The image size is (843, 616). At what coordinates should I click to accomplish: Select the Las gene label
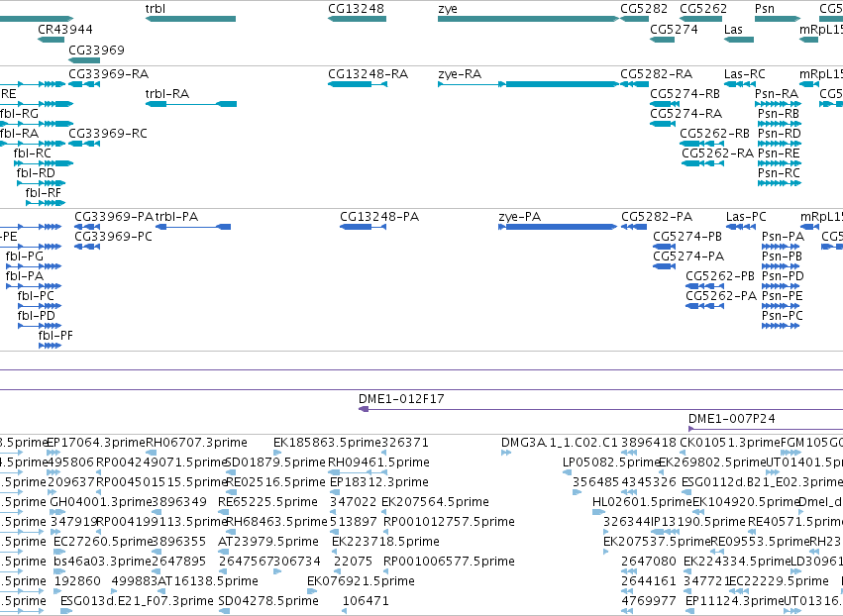click(733, 29)
